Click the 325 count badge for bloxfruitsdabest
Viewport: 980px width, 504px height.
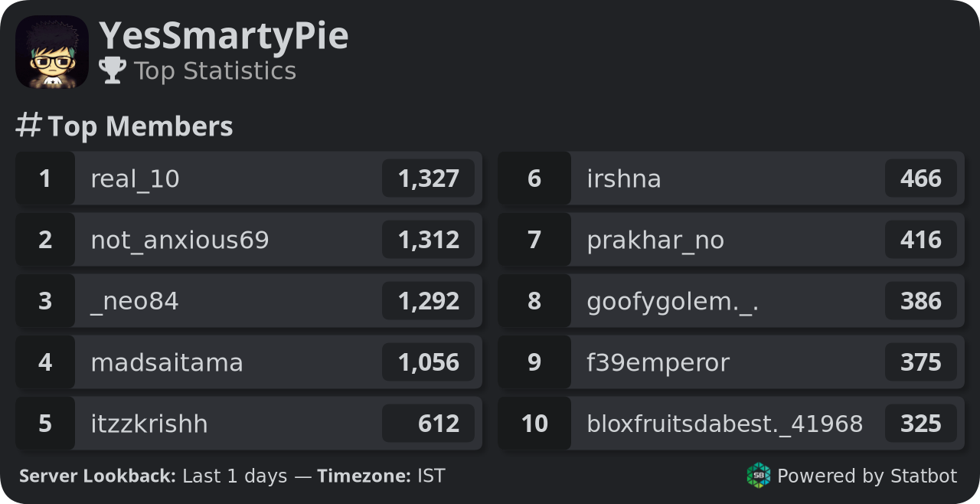921,424
